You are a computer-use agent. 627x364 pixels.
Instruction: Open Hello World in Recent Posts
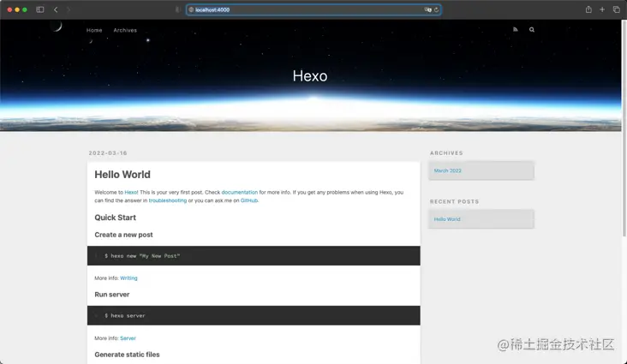coord(447,219)
